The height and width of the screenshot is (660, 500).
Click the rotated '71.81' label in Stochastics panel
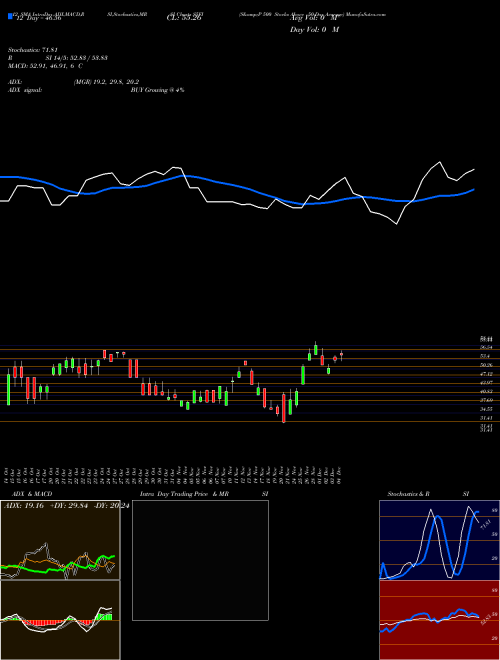tap(485, 526)
